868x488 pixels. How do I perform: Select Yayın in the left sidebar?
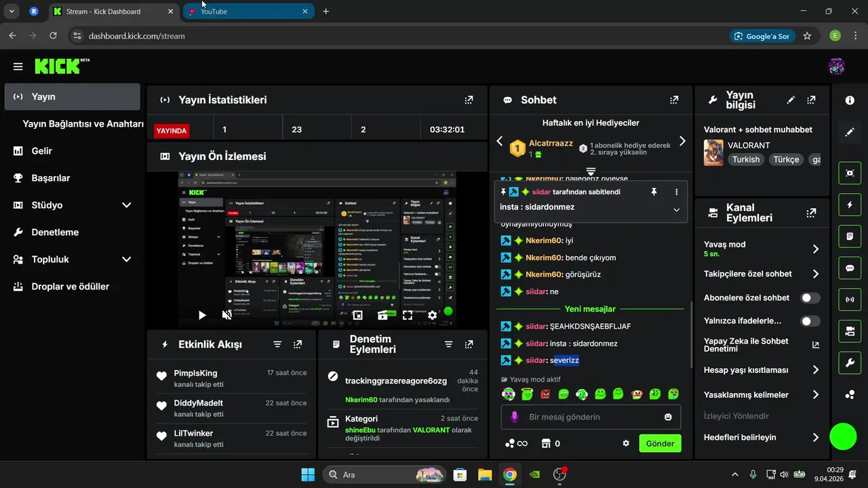pos(73,96)
